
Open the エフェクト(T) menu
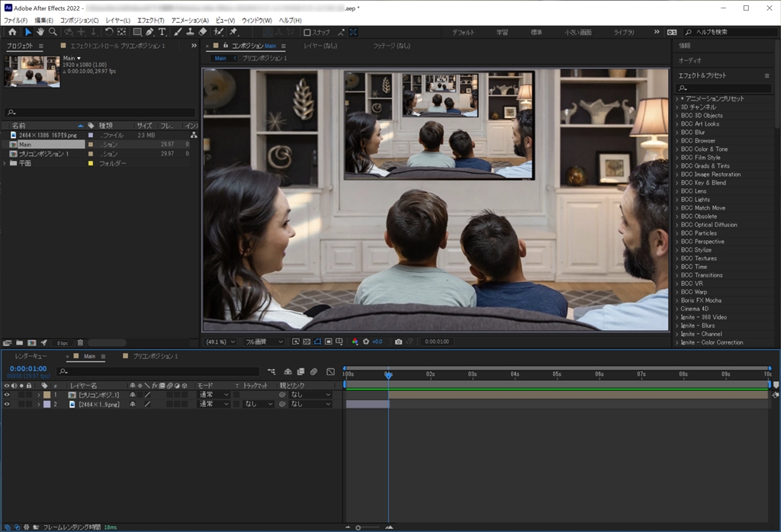click(149, 20)
